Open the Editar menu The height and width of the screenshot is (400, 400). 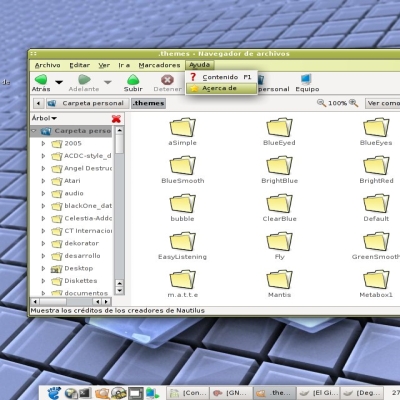coord(79,65)
